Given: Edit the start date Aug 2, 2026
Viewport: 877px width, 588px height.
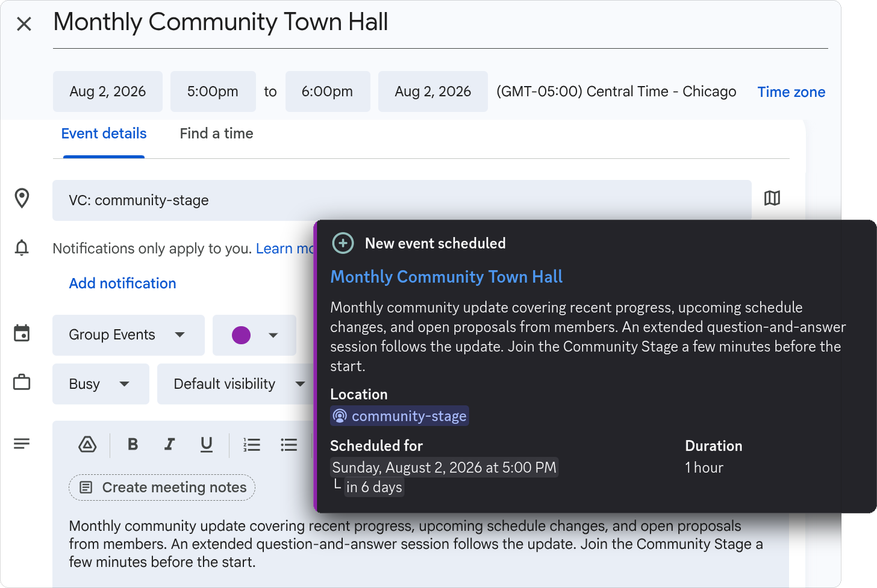Looking at the screenshot, I should click(x=108, y=91).
